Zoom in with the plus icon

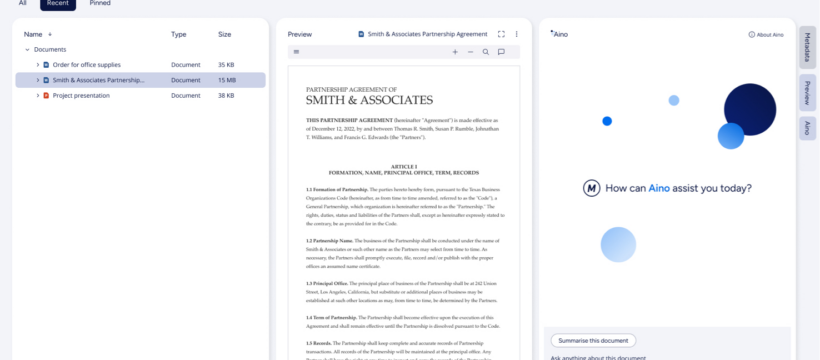pyautogui.click(x=455, y=52)
